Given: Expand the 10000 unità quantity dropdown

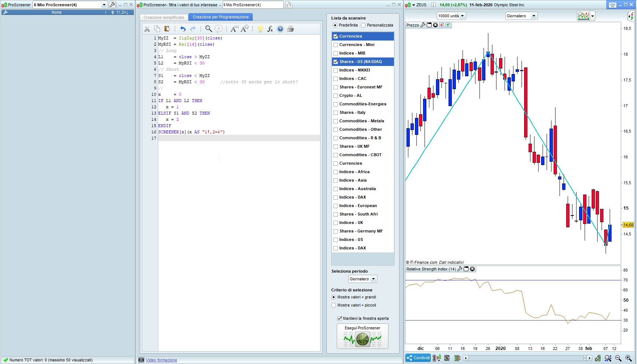Looking at the screenshot, I should pyautogui.click(x=451, y=16).
